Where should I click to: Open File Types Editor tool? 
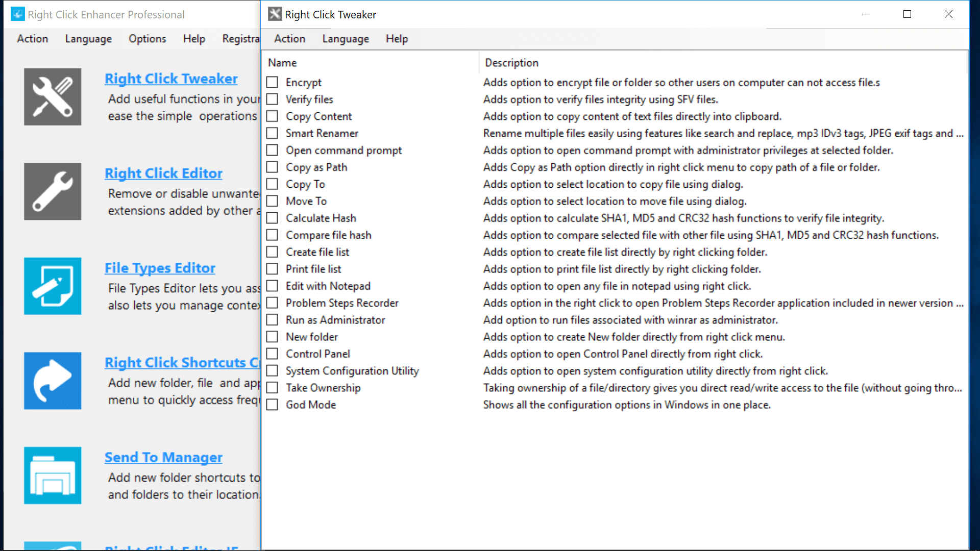click(x=160, y=268)
